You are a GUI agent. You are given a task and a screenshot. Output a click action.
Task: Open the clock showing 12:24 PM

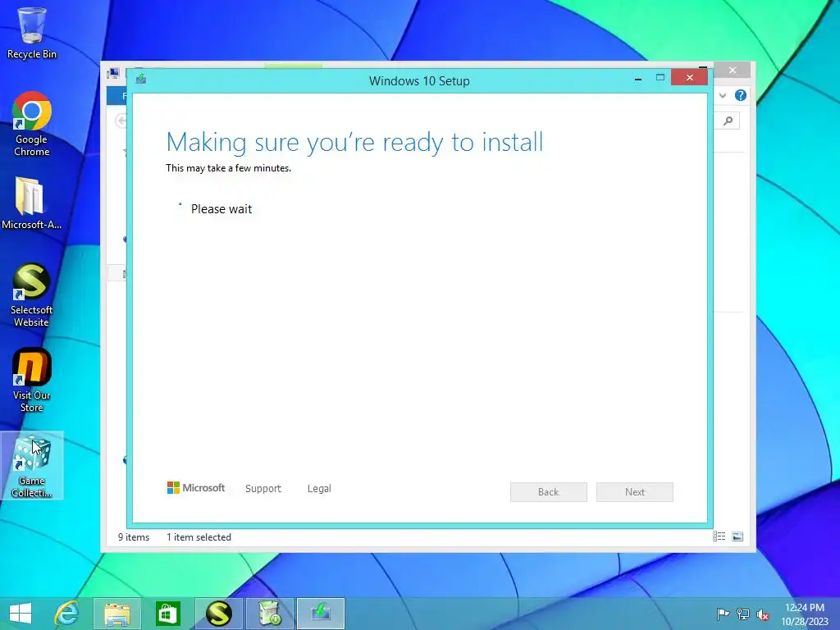(805, 614)
